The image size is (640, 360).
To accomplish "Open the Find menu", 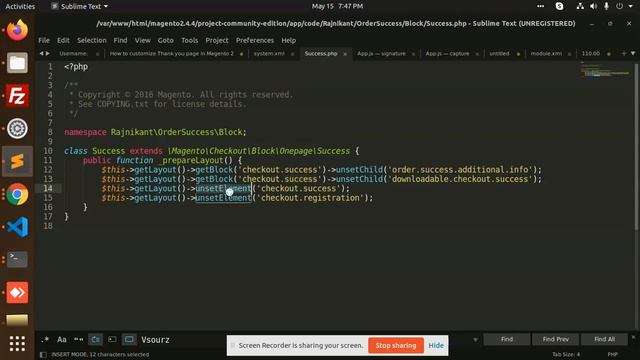I will pos(120,40).
